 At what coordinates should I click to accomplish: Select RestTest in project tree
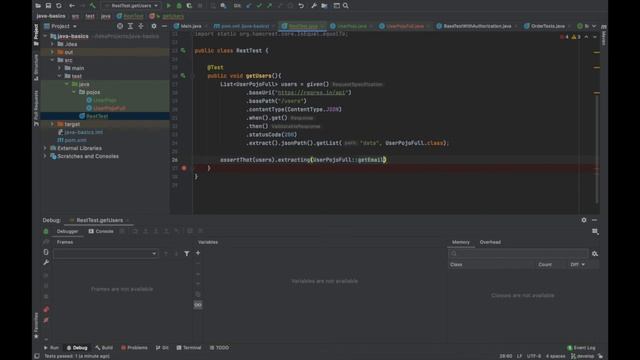point(97,116)
